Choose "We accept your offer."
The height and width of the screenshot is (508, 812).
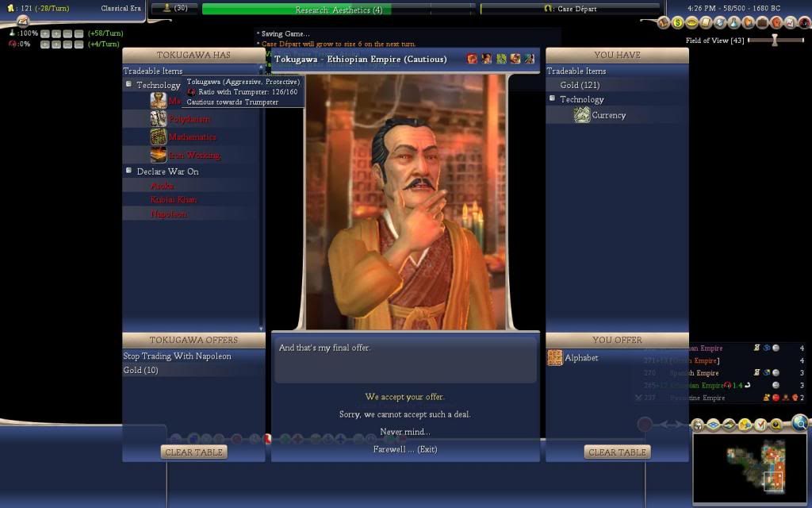click(405, 397)
